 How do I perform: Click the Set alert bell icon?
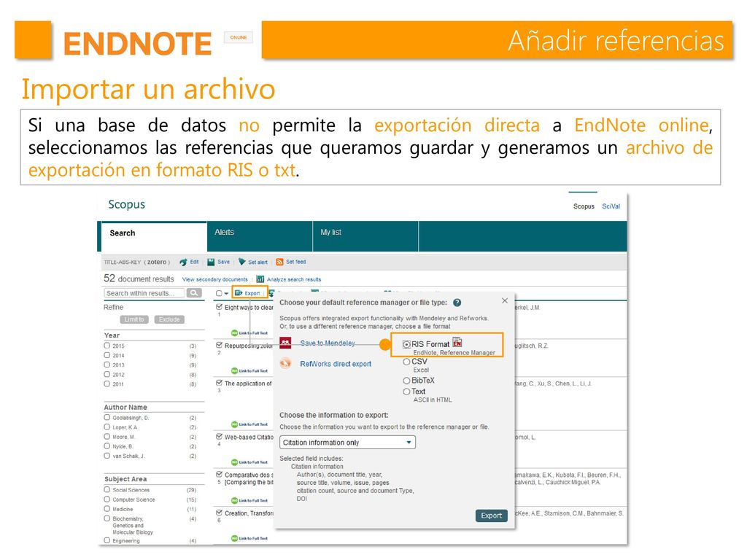[x=242, y=262]
